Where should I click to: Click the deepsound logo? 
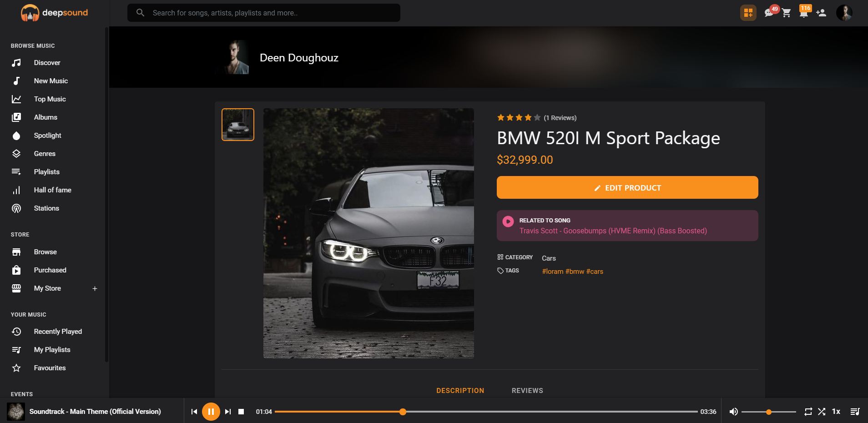tap(55, 13)
